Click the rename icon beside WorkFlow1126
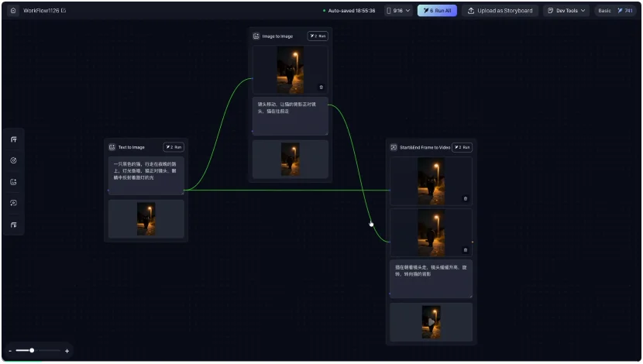643x364 pixels. (64, 11)
